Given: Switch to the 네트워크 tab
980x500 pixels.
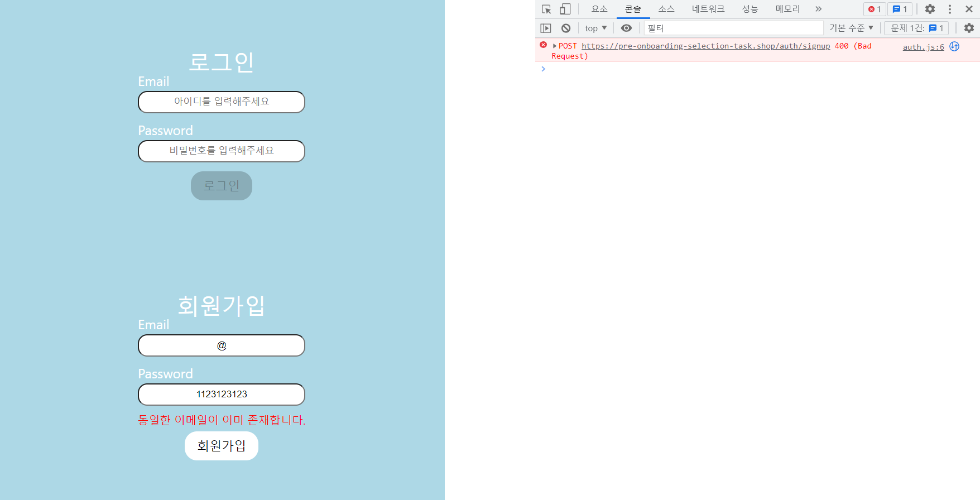Looking at the screenshot, I should coord(708,9).
